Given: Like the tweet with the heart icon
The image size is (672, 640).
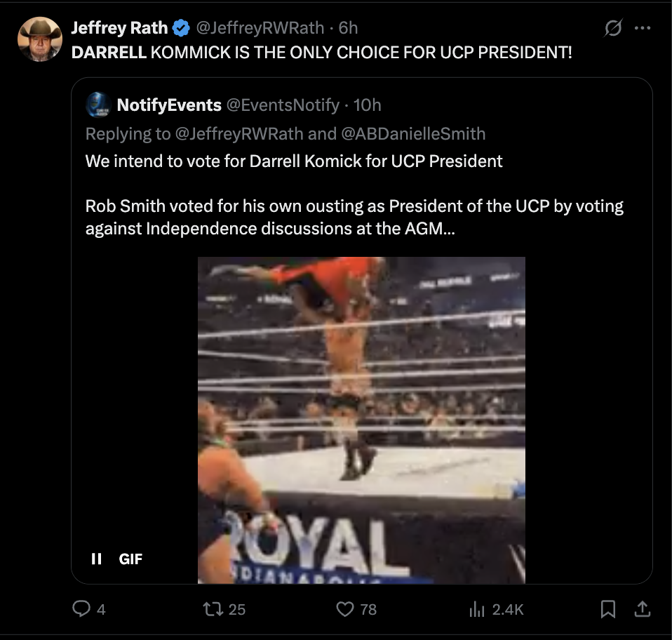Looking at the screenshot, I should [345, 609].
